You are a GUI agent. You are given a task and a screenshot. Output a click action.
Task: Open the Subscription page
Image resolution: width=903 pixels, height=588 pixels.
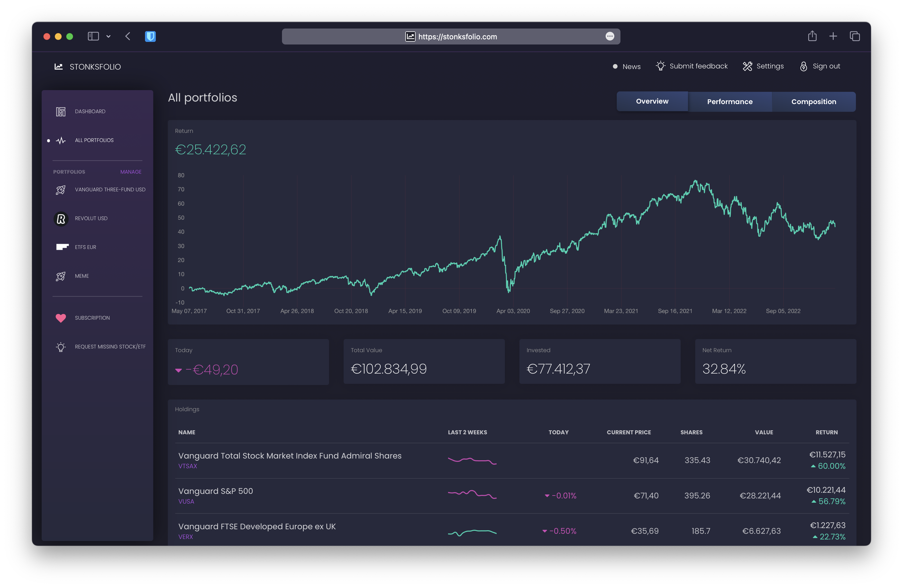click(92, 318)
